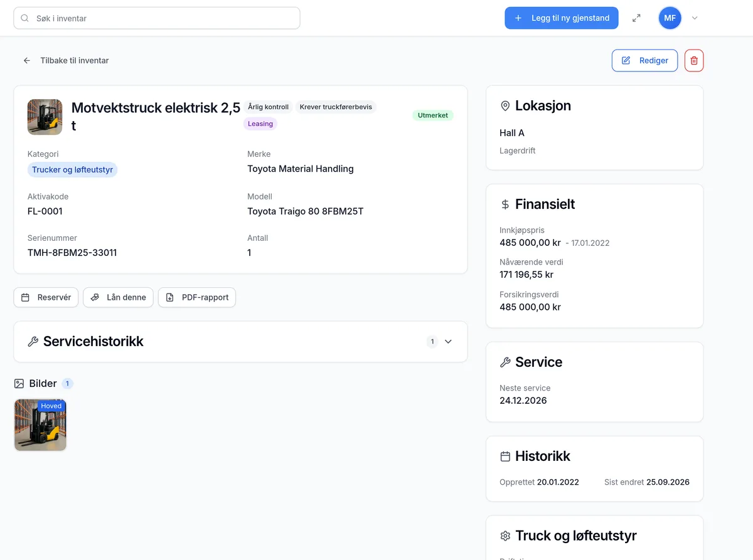753x560 pixels.
Task: Click 'Legg til ny gjenstand' button
Action: [x=562, y=18]
